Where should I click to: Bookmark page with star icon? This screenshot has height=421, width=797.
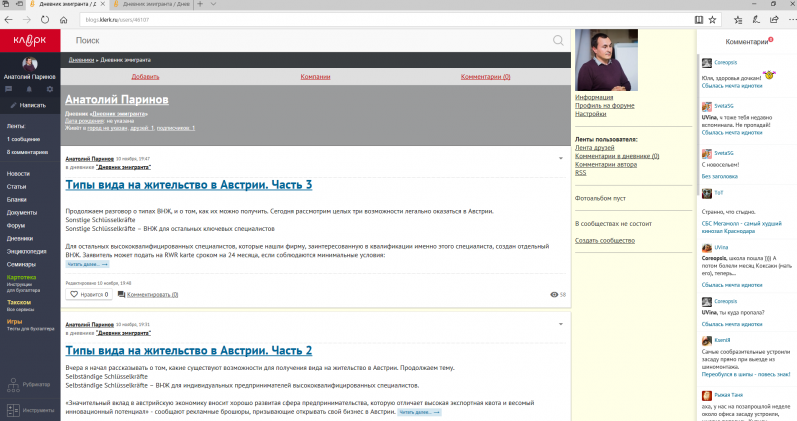711,19
